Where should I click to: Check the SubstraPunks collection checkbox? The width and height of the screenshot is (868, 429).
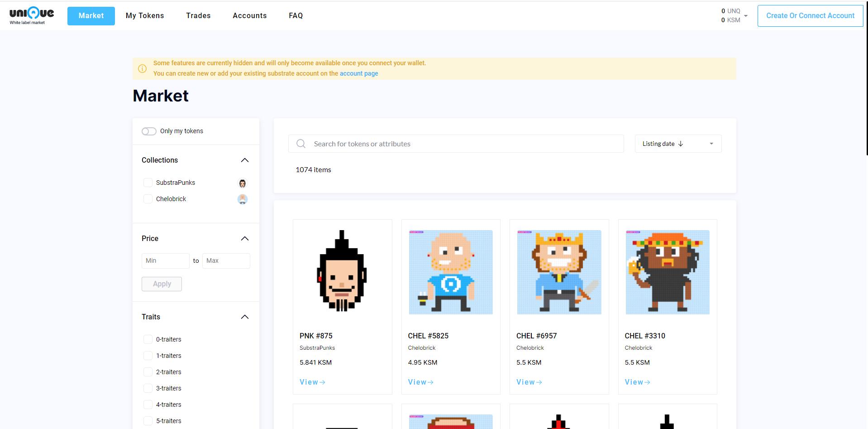(148, 183)
